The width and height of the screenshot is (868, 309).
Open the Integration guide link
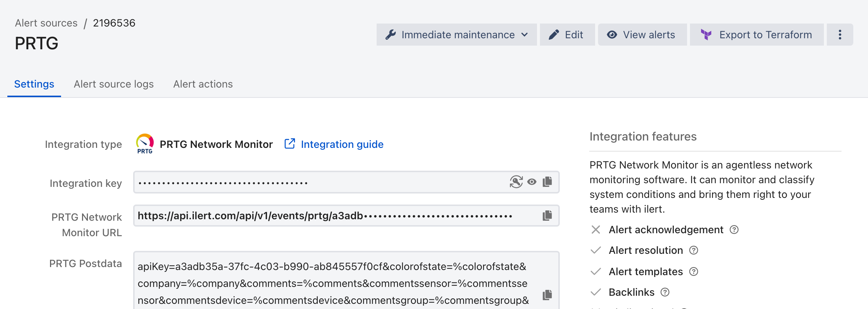click(x=334, y=144)
